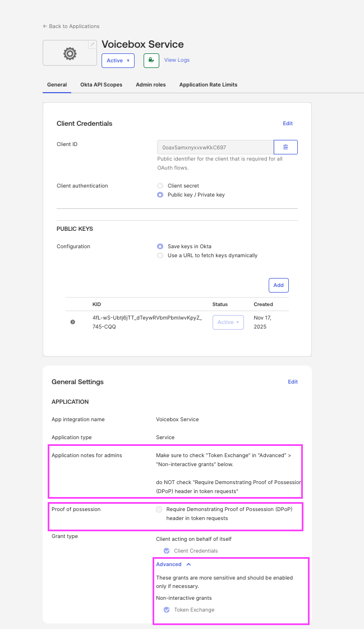Open the Admin roles tab

(150, 85)
